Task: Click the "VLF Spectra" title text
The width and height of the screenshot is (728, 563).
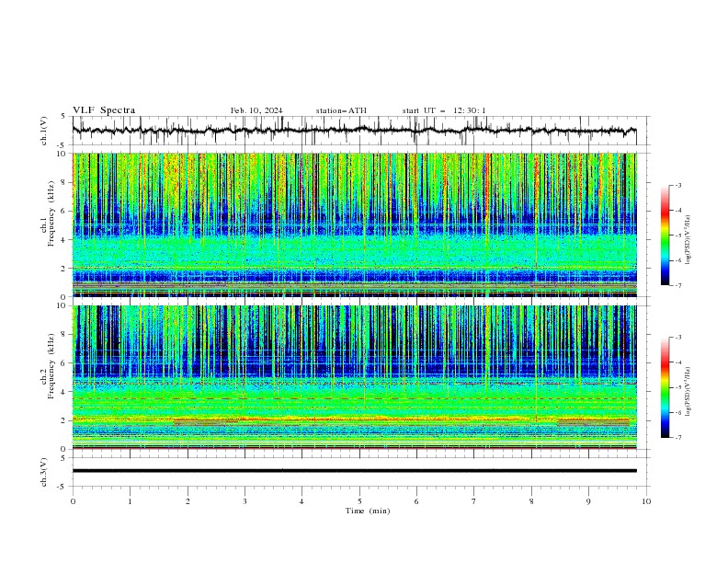Action: pyautogui.click(x=104, y=110)
